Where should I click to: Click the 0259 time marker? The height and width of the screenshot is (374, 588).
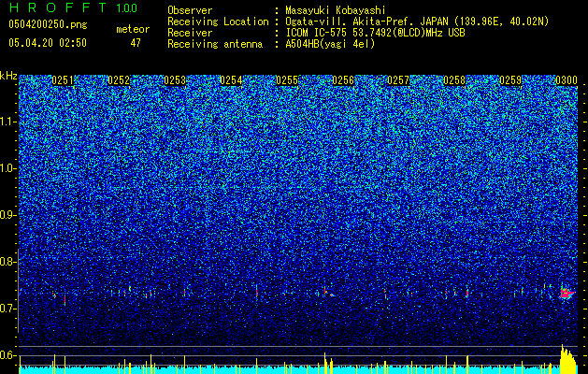[x=510, y=80]
